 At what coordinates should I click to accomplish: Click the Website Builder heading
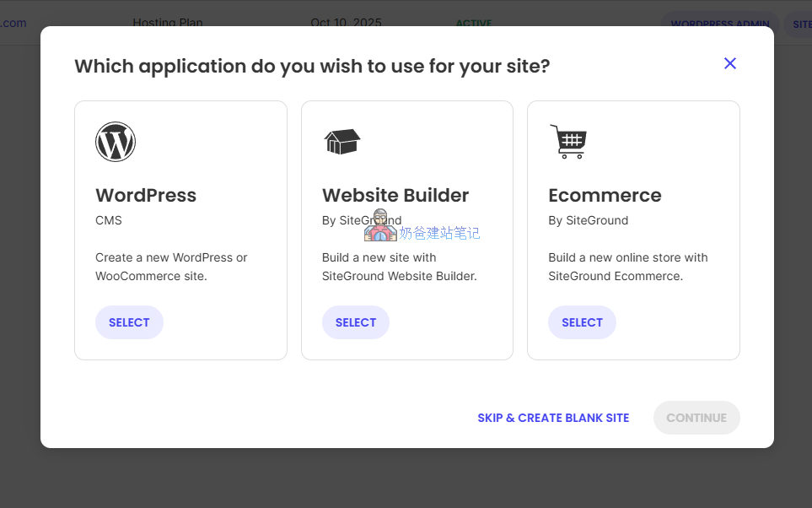[395, 195]
